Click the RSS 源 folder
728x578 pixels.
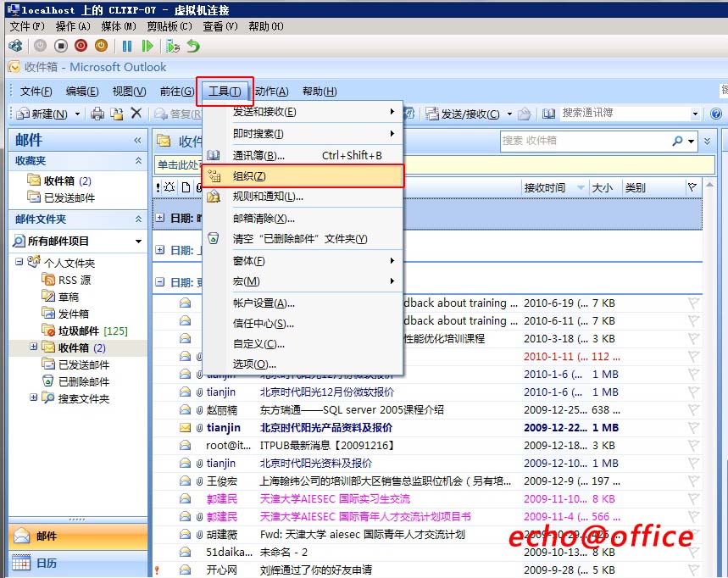(x=75, y=280)
